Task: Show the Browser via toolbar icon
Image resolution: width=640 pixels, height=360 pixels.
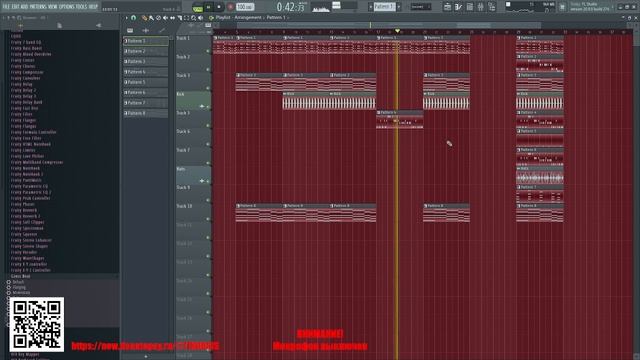Action: 492,7
